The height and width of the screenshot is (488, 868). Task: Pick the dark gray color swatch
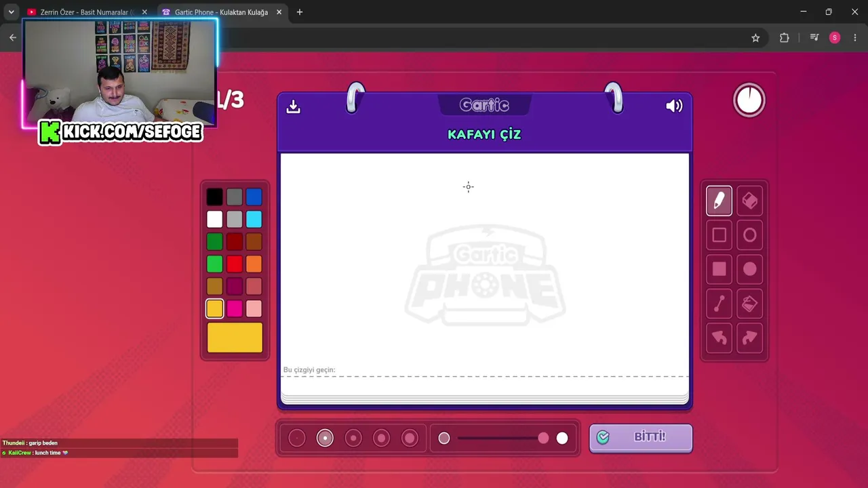tap(234, 197)
